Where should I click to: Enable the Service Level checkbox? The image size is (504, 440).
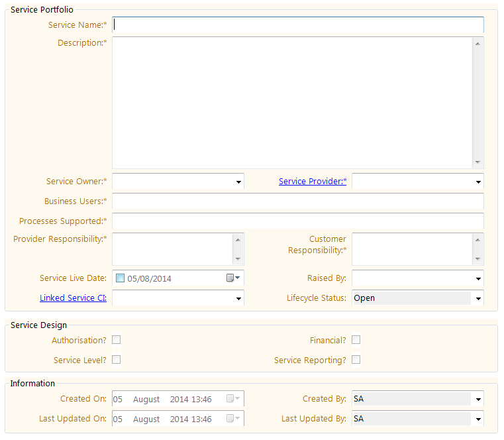(117, 360)
